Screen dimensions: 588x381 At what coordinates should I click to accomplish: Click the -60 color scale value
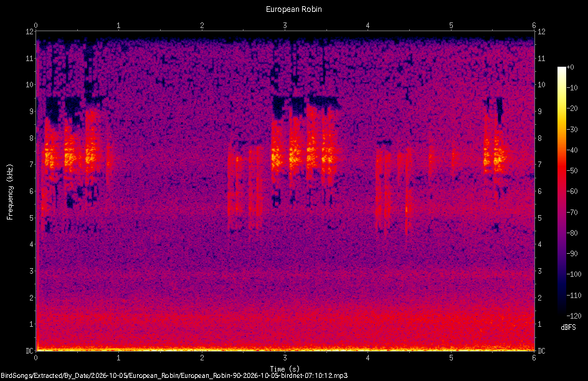click(x=572, y=191)
